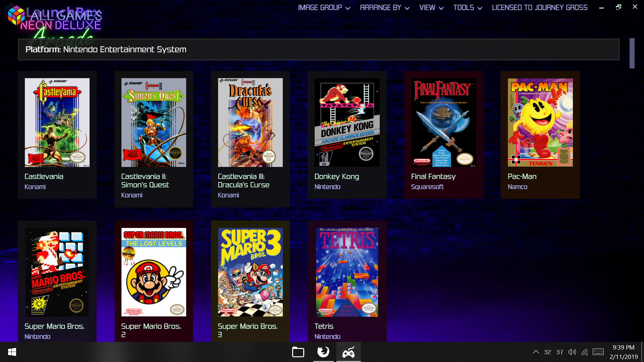The width and height of the screenshot is (644, 362).
Task: Select the Super Mario Bros. black cover
Action: (x=57, y=272)
